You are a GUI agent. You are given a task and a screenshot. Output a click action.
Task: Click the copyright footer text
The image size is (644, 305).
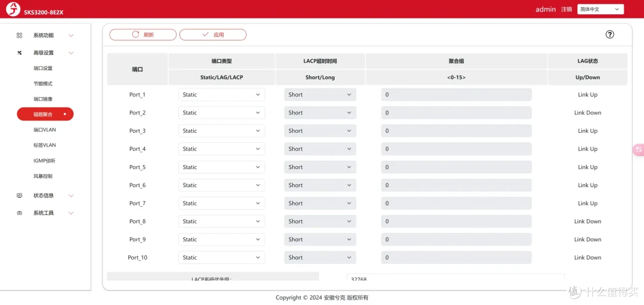[x=322, y=298]
